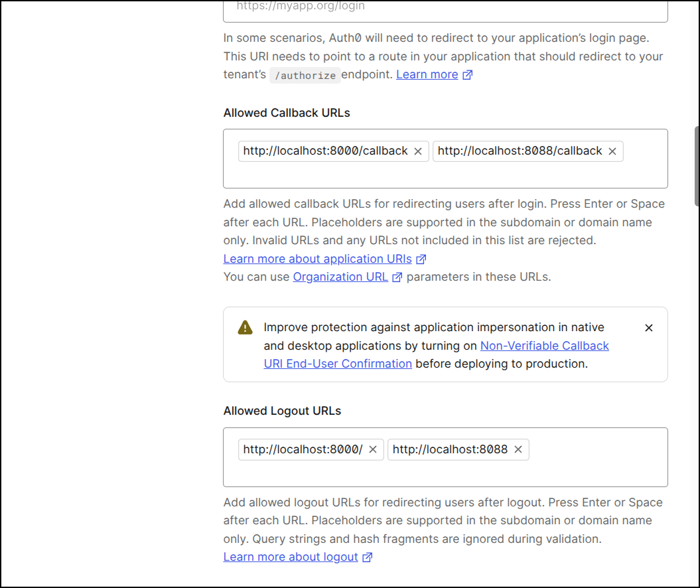Viewport: 700px width, 588px height.
Task: Remove the http://localhost:8088 logout URL chip
Action: [518, 449]
